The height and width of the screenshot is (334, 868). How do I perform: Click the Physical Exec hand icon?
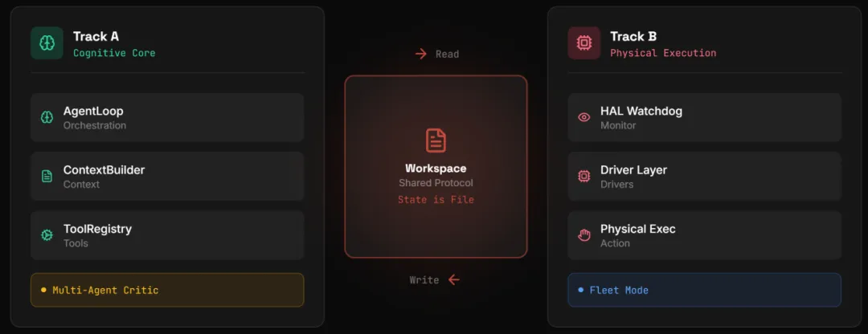click(x=583, y=235)
